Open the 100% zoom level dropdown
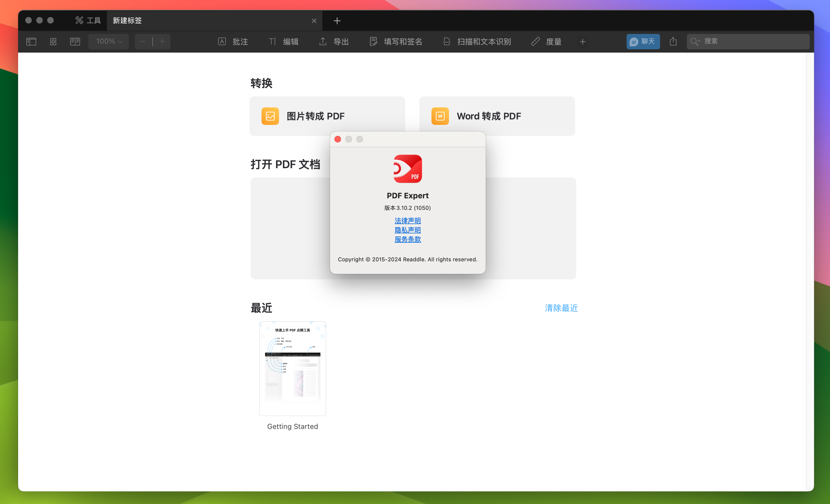The width and height of the screenshot is (830, 504). pyautogui.click(x=109, y=41)
